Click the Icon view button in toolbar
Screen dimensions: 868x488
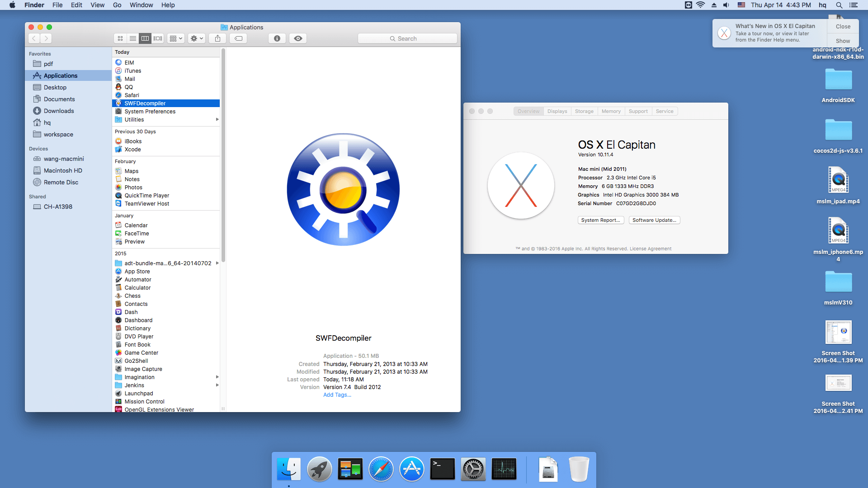pyautogui.click(x=119, y=38)
